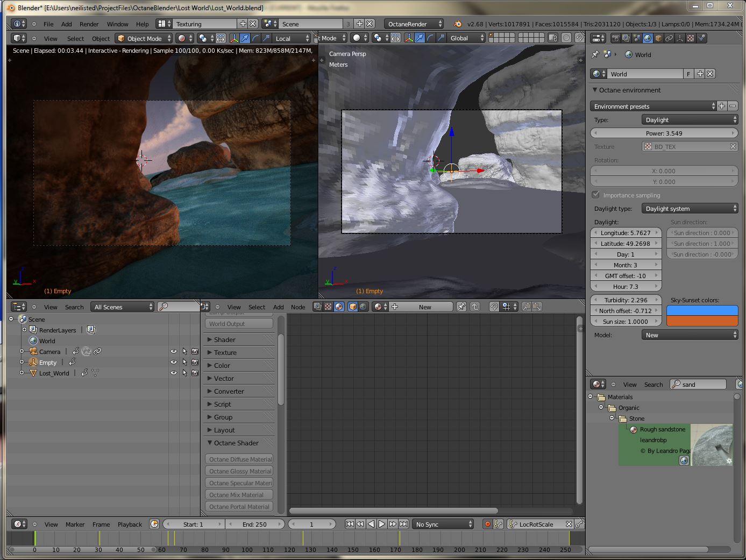Toggle visibility of the Camera object
The width and height of the screenshot is (746, 560).
coord(174,351)
